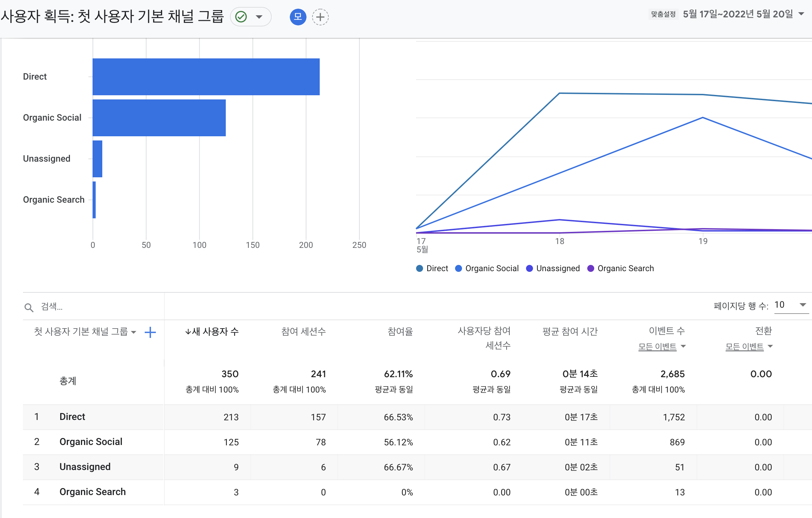Click the Organic Search legend purple dot
Viewport: 812px width, 518px height.
click(x=590, y=268)
